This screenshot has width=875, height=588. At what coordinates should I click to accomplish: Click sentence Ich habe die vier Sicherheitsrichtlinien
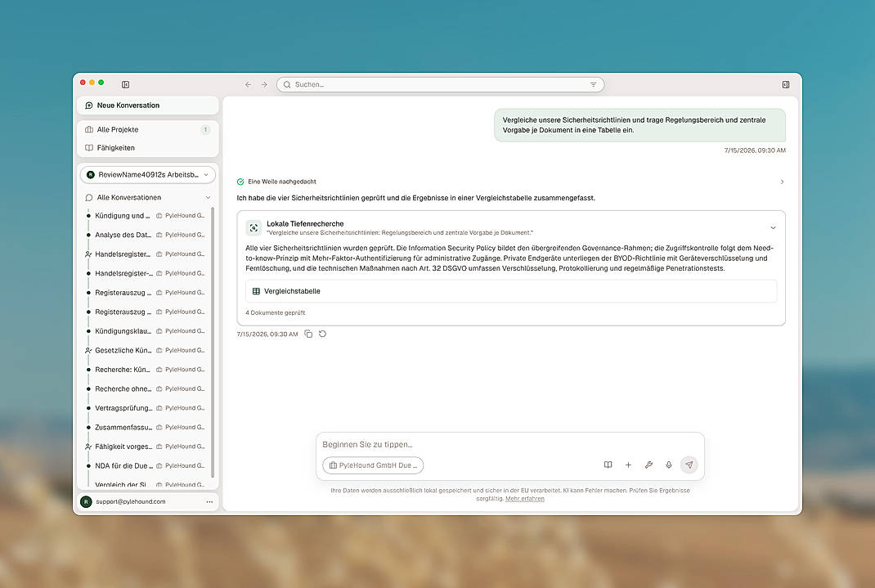pyautogui.click(x=415, y=198)
